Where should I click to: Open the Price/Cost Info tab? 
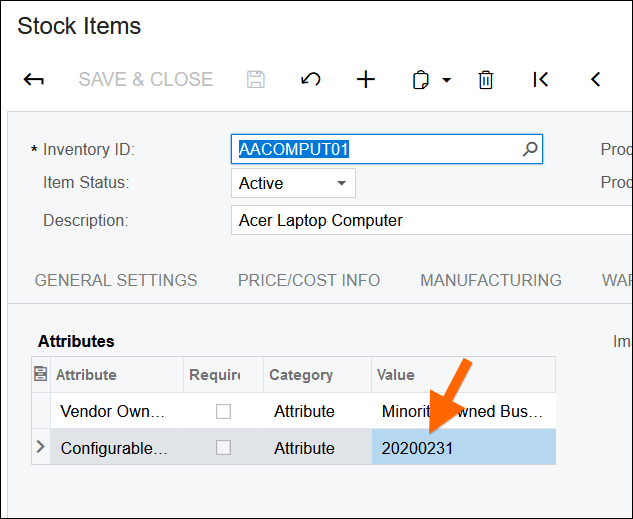[x=309, y=280]
